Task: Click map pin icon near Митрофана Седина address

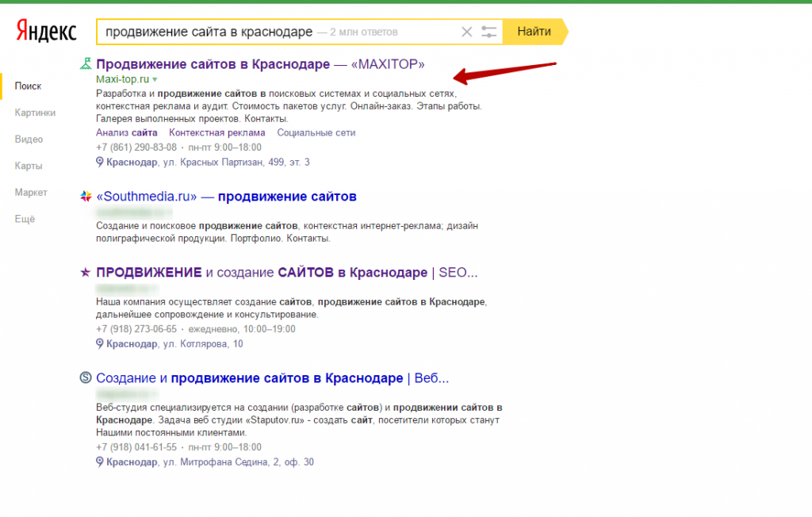Action: click(99, 462)
